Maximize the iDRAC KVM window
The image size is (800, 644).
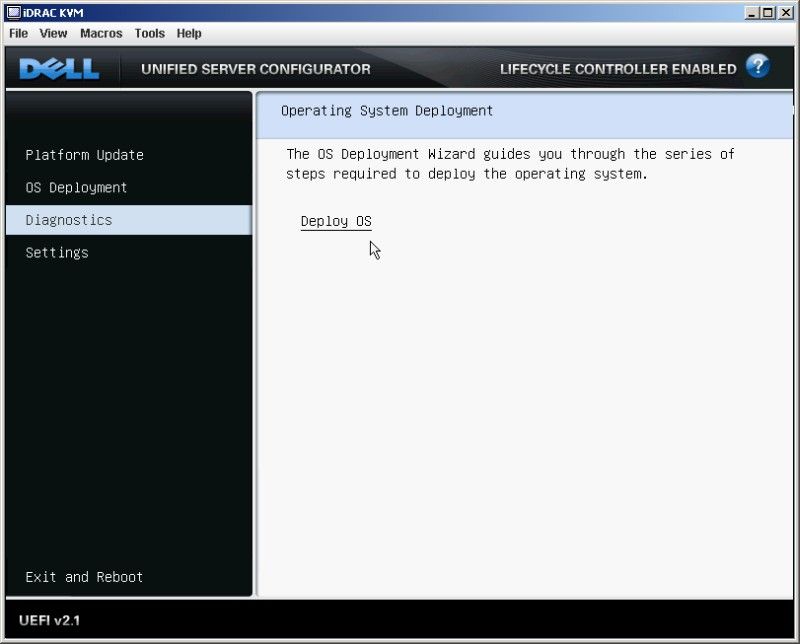(767, 13)
